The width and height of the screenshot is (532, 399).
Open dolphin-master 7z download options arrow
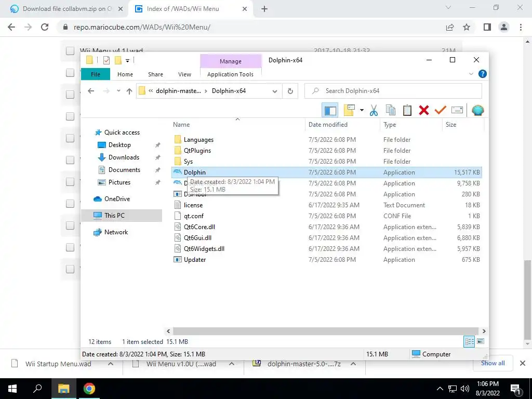(353, 364)
